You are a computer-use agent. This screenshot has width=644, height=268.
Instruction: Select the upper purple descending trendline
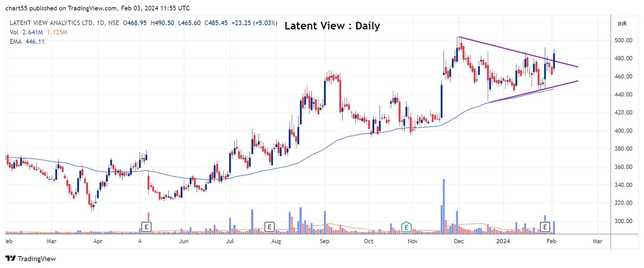tap(517, 52)
